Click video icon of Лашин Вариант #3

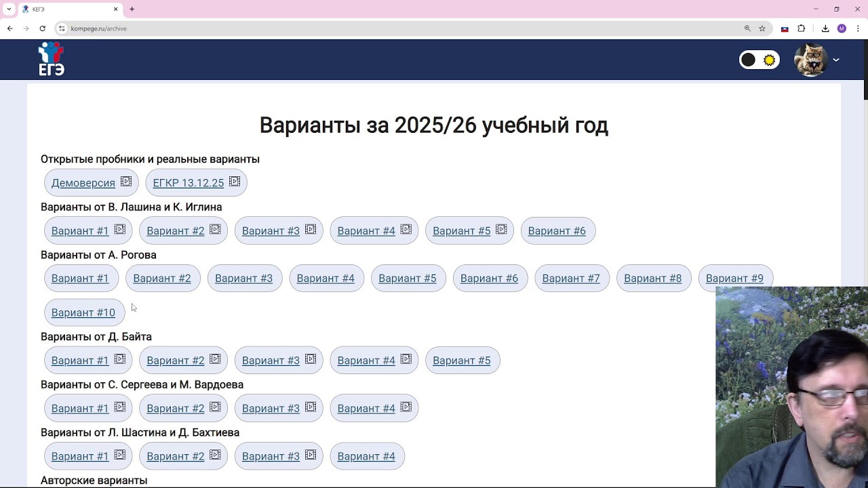[311, 230]
